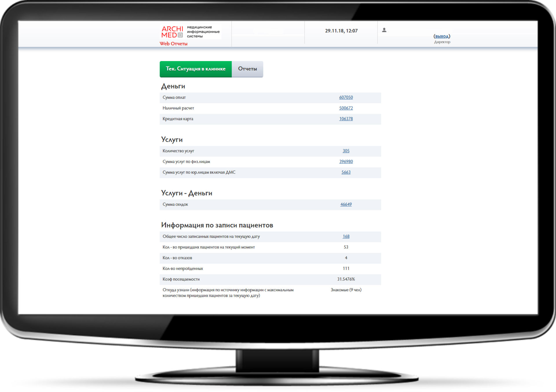Click Знакомые (9 чел) source value
556x392 pixels.
click(346, 290)
